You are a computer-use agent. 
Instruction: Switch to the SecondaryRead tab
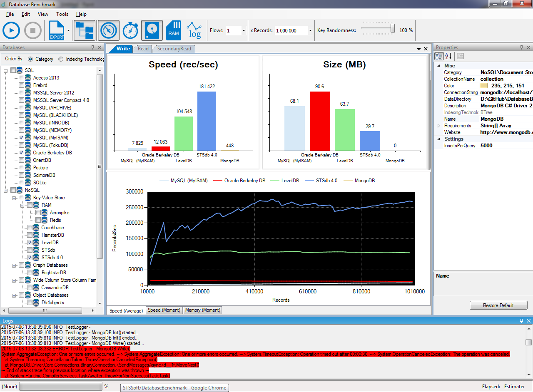pos(174,49)
